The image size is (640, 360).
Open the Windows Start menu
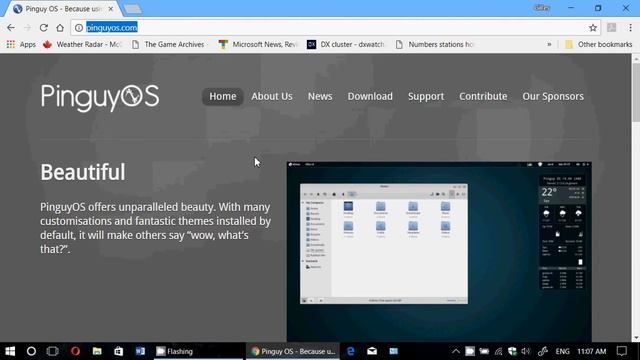[10, 351]
